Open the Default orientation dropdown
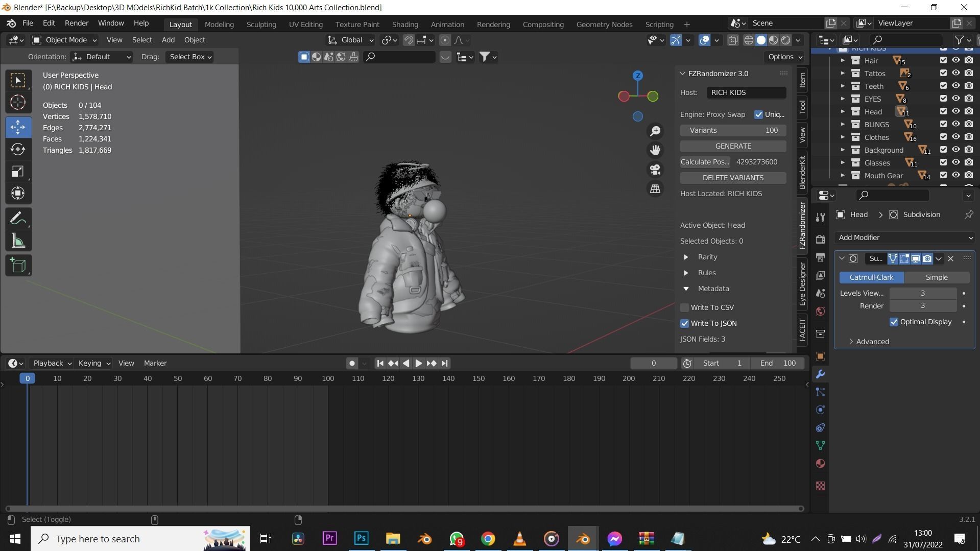 (102, 57)
